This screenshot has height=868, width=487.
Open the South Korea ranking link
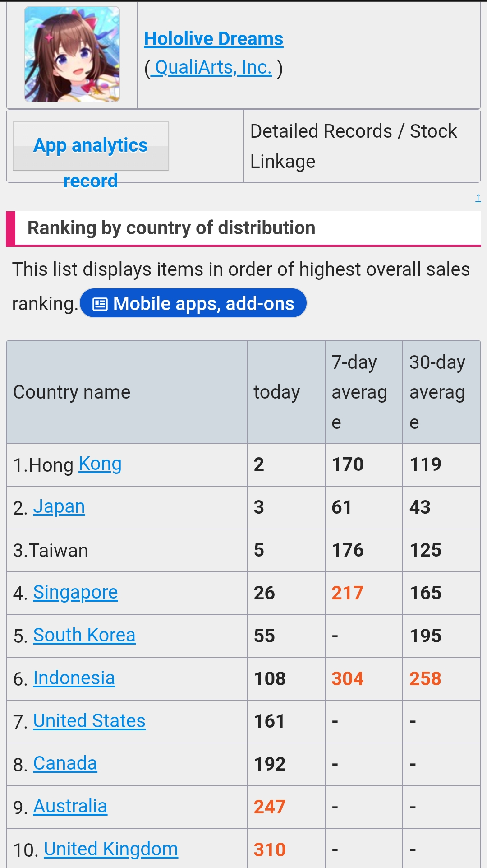point(84,636)
